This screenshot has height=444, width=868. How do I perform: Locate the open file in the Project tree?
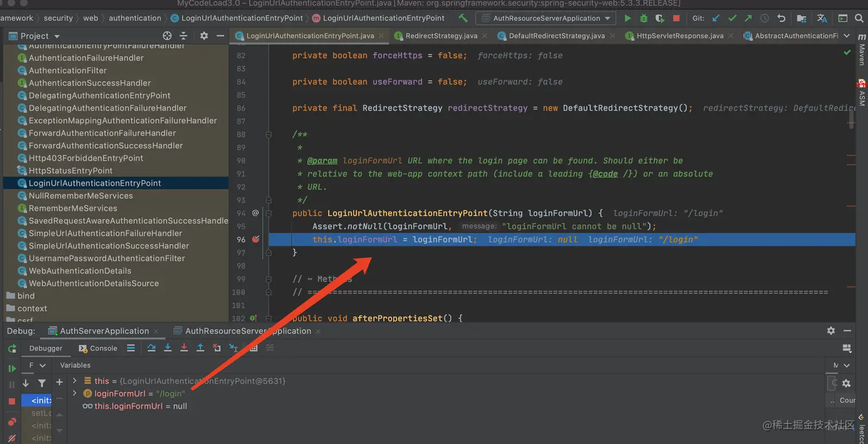pyautogui.click(x=167, y=36)
